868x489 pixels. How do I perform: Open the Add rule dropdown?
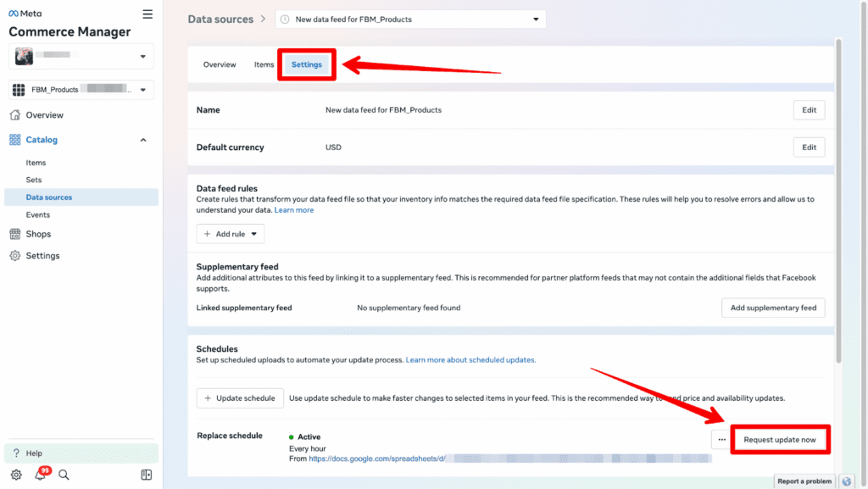[x=231, y=234]
